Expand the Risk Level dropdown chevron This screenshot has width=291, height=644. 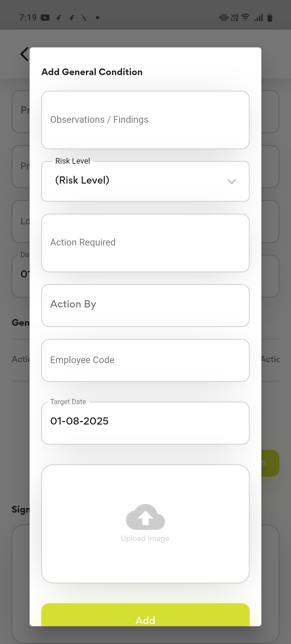tap(232, 181)
